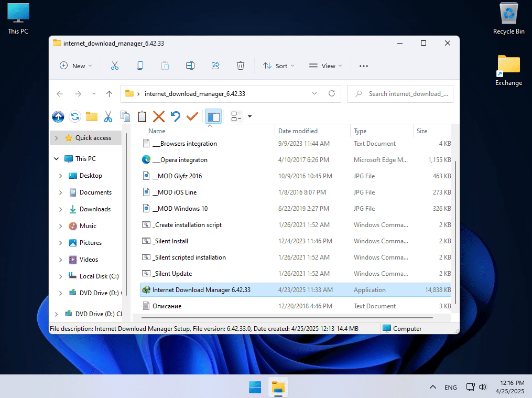Open the Windows Start button
Image resolution: width=532 pixels, height=398 pixels.
pyautogui.click(x=255, y=387)
